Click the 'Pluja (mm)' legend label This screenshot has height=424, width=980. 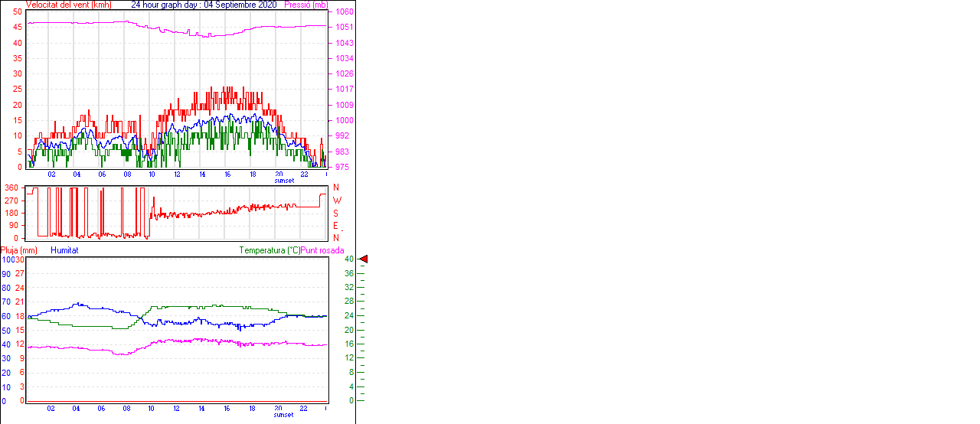coord(19,250)
